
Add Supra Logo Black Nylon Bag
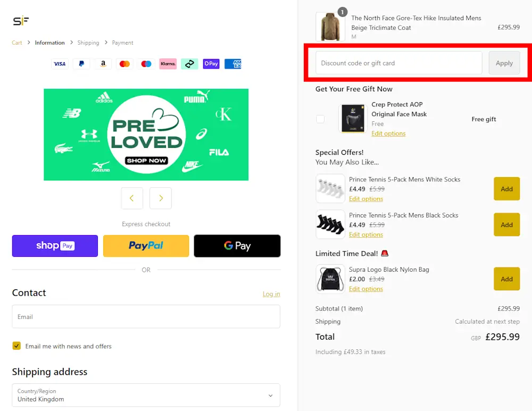(506, 279)
